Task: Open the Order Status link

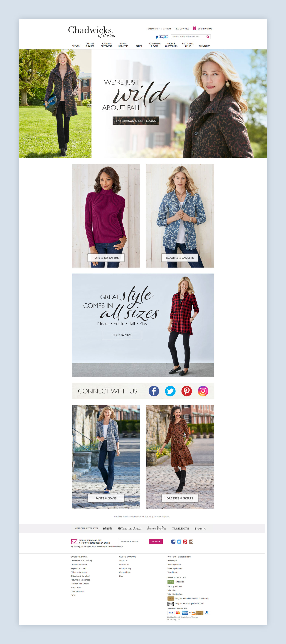Action: coord(153,29)
